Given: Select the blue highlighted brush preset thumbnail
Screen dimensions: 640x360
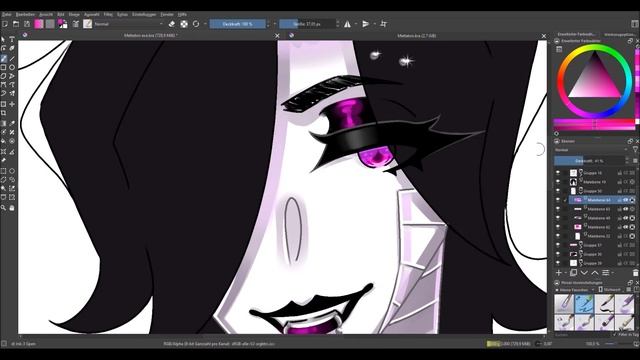Looking at the screenshot, I should tap(584, 304).
